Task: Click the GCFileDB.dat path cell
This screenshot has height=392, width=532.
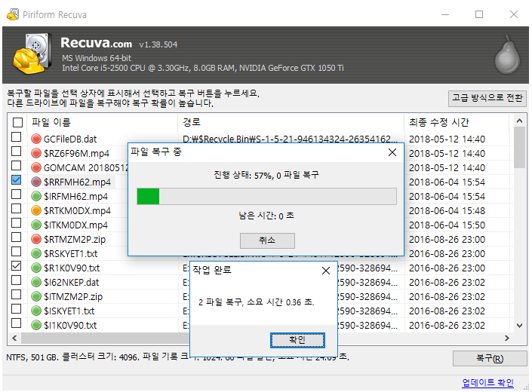Action: 291,139
